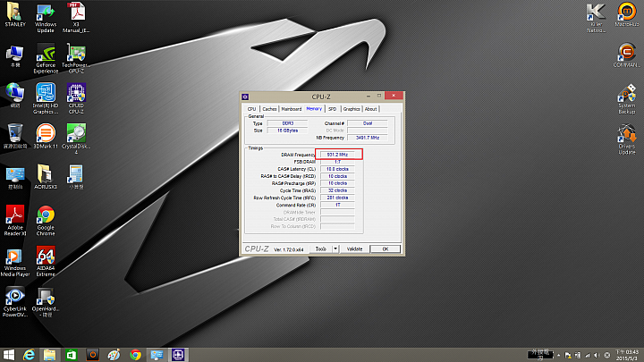Click the NB Frequency value field
Viewport: 644px width, 362px height.
coord(368,138)
